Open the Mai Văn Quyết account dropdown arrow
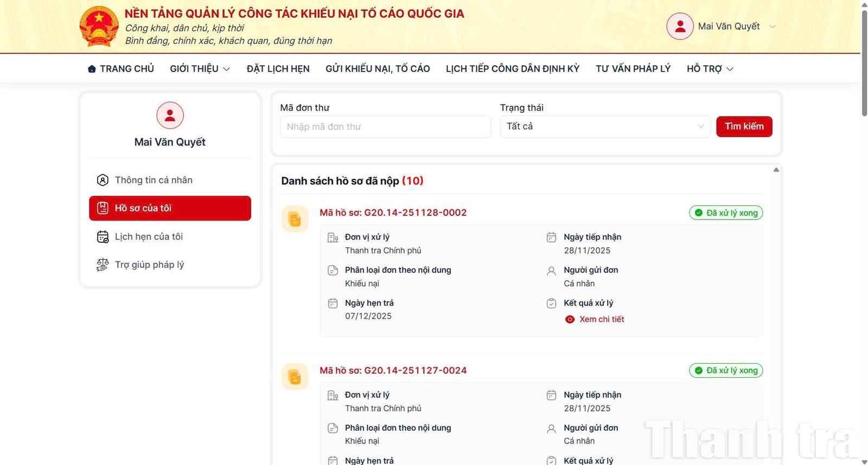Image resolution: width=868 pixels, height=465 pixels. 773,27
